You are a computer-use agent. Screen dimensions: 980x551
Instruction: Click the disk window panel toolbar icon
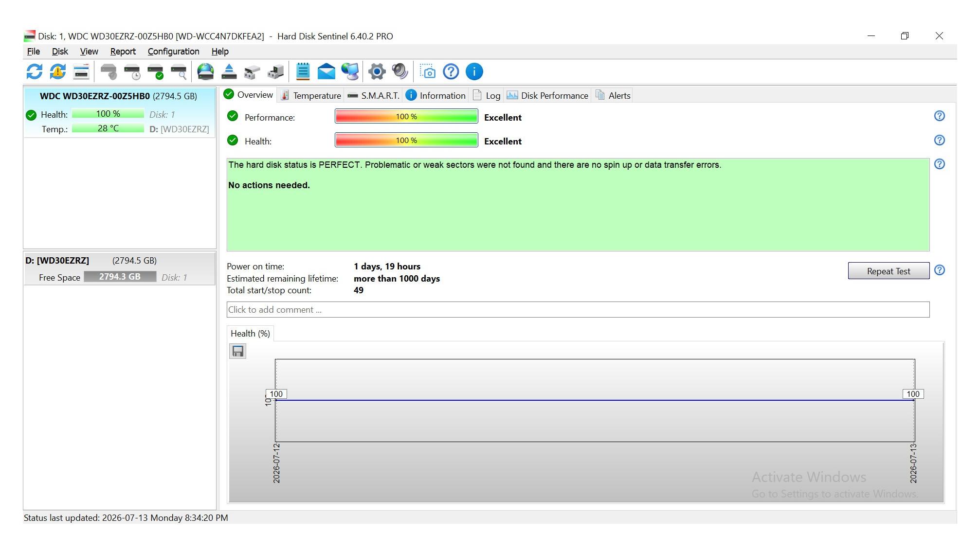click(81, 71)
